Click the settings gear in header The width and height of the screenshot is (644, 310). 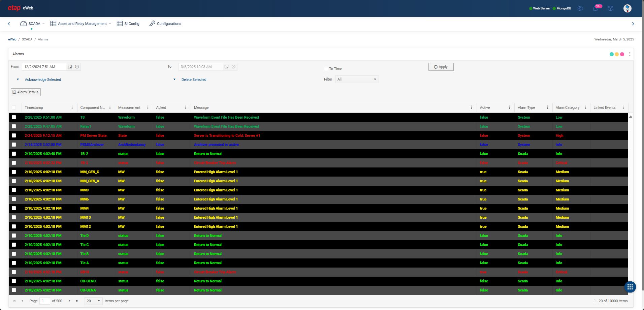580,8
